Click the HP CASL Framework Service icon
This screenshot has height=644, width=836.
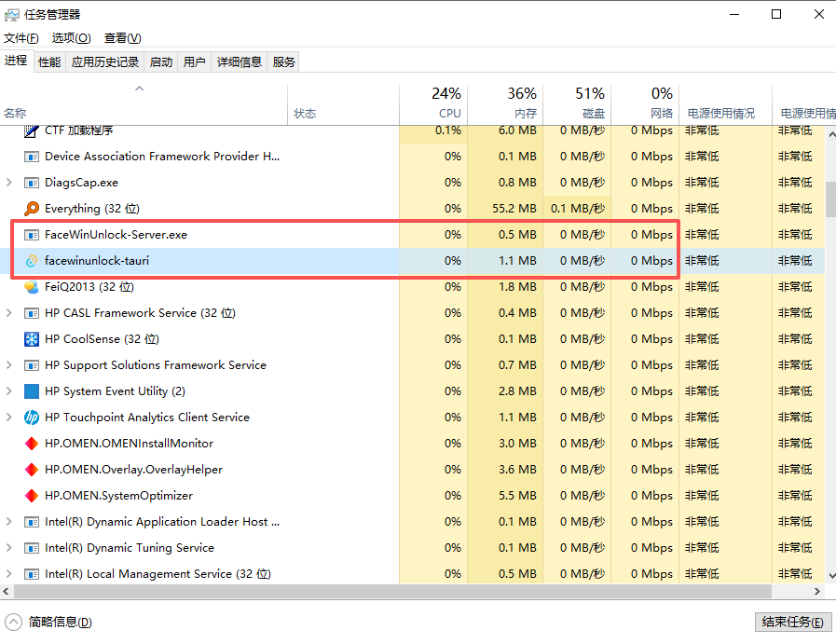(x=32, y=313)
